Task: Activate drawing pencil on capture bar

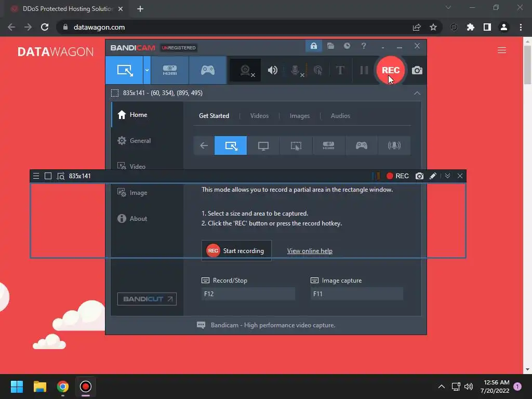Action: (433, 176)
